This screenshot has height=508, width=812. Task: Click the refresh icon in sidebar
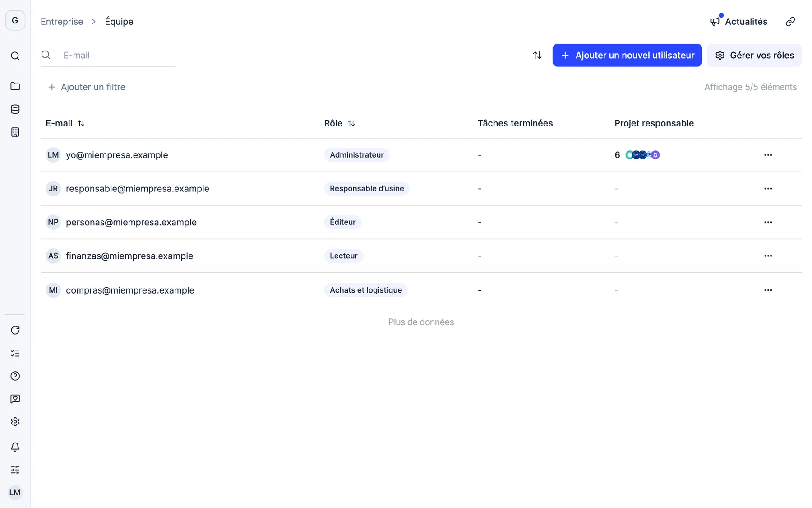(x=15, y=330)
